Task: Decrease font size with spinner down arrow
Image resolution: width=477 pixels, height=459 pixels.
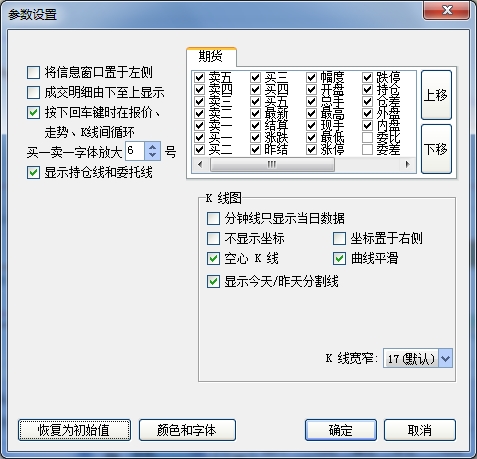Action: [152, 155]
